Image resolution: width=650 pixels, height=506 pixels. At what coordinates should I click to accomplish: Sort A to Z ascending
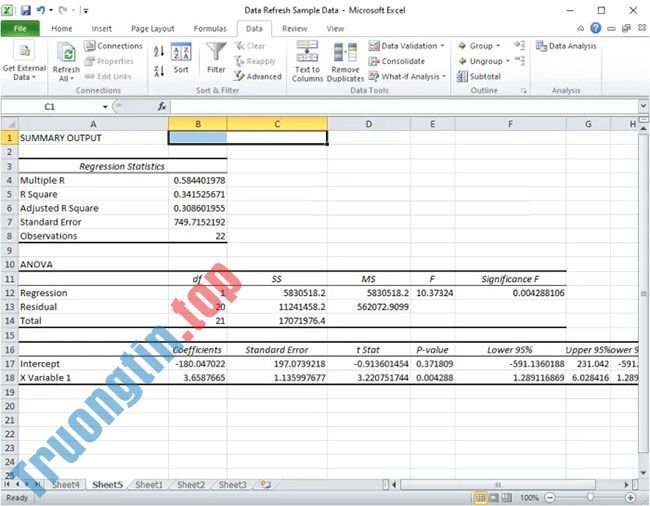tap(159, 51)
